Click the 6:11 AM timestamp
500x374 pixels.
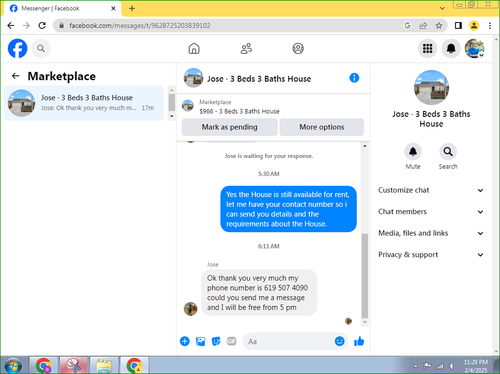click(x=269, y=246)
